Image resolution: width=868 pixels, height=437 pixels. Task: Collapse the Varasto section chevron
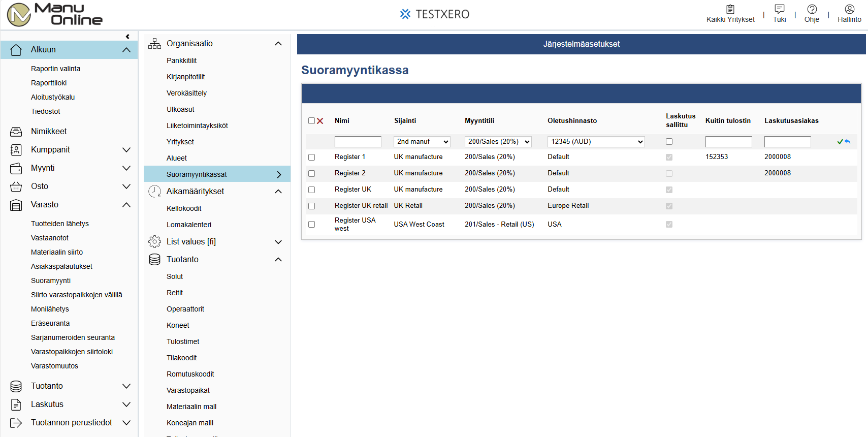click(126, 205)
